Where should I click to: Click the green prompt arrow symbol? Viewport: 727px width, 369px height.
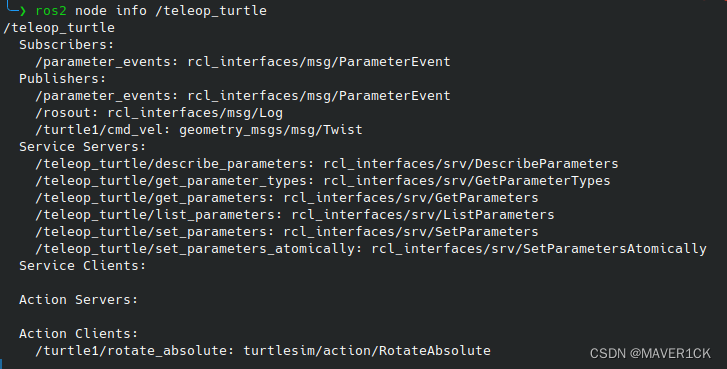22,11
